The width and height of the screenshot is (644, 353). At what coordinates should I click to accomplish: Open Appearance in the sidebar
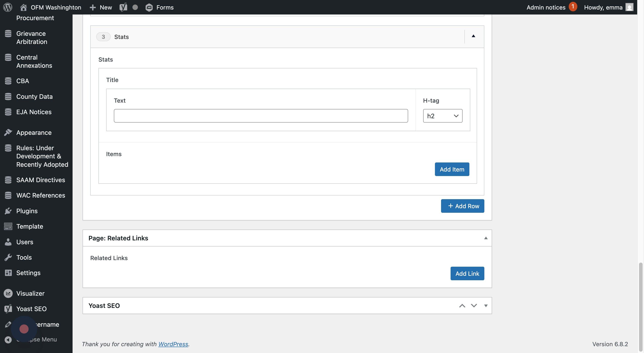pyautogui.click(x=34, y=132)
